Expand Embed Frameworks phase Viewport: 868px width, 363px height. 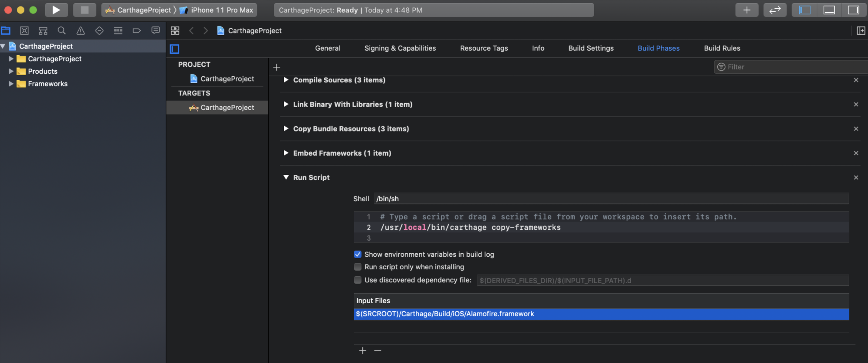[286, 153]
